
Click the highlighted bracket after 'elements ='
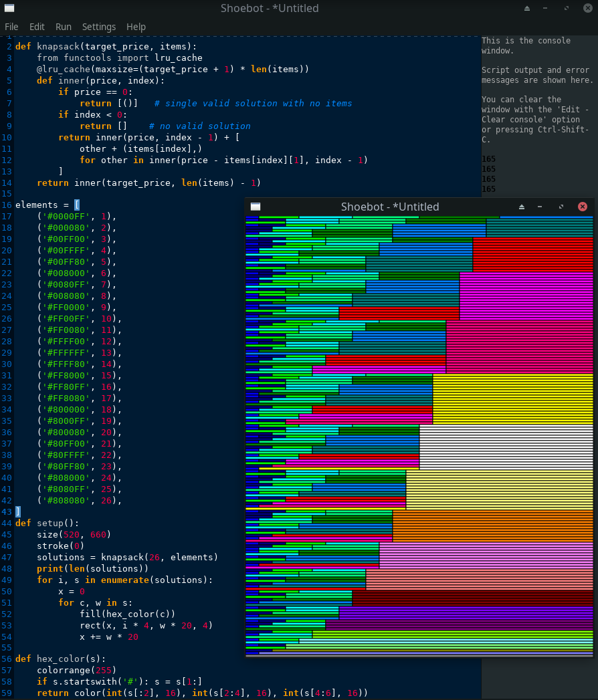tap(77, 205)
